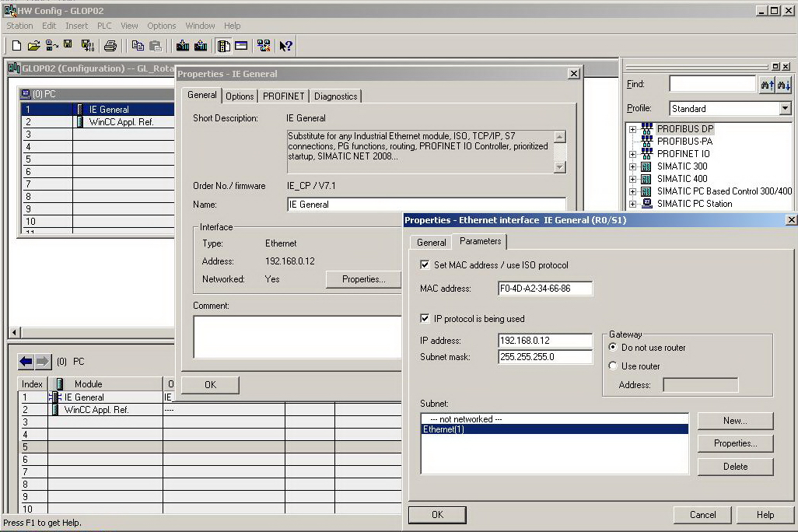Select Do not use router option
The height and width of the screenshot is (532, 798).
[613, 347]
